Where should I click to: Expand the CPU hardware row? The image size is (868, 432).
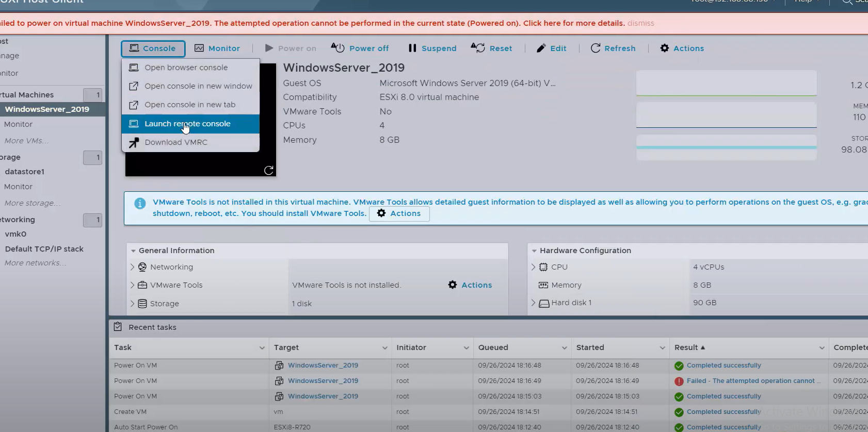tap(533, 267)
